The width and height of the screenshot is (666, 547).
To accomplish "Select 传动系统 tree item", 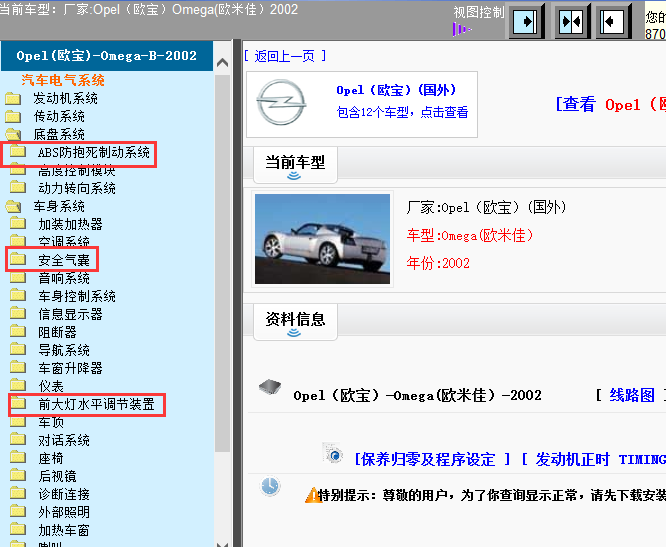I will (59, 116).
